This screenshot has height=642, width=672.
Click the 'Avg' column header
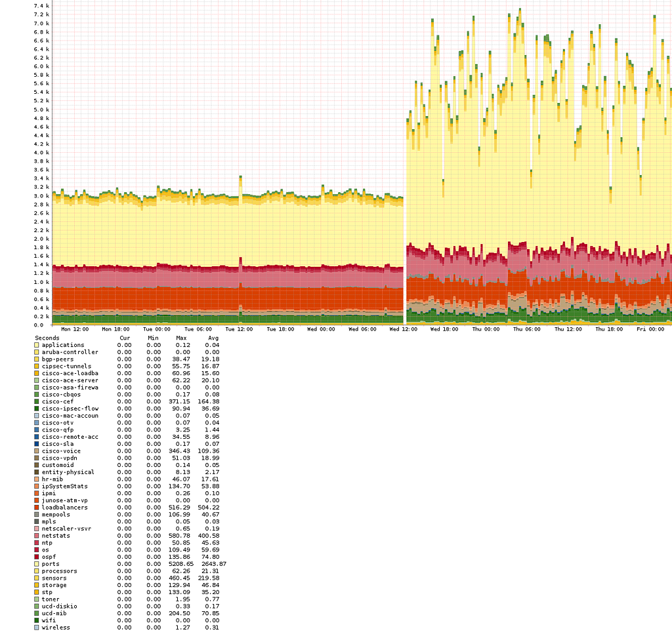pyautogui.click(x=213, y=338)
